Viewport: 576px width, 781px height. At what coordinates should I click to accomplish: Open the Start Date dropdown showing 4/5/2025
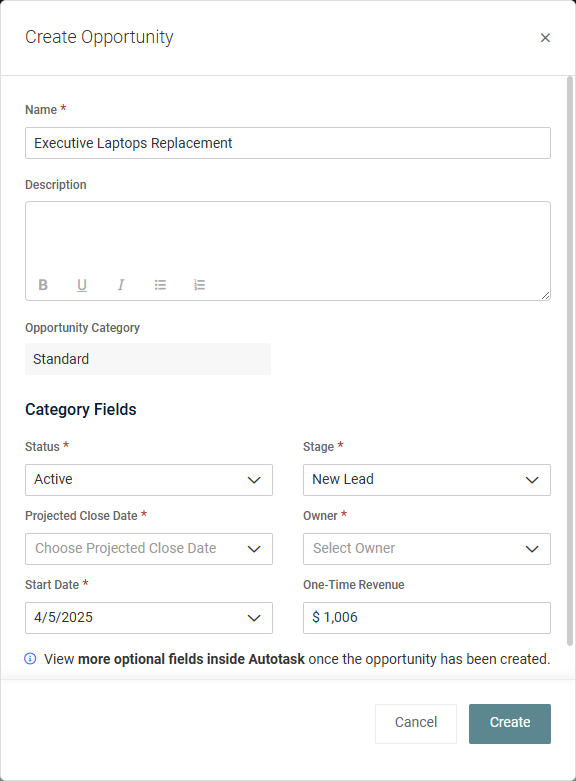pyautogui.click(x=148, y=618)
